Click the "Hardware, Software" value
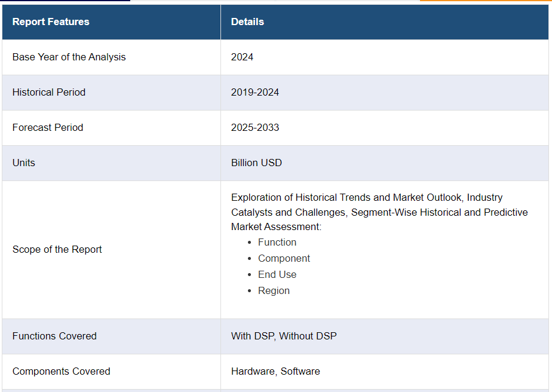 (275, 371)
